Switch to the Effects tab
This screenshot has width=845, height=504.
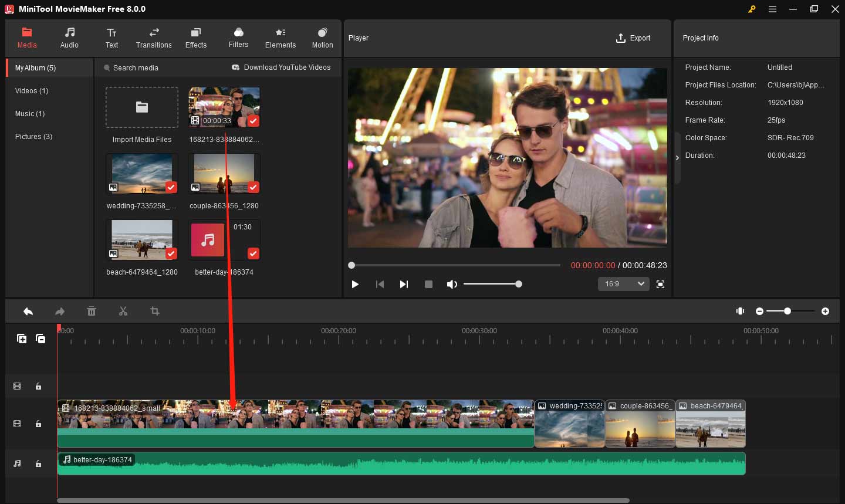tap(196, 38)
